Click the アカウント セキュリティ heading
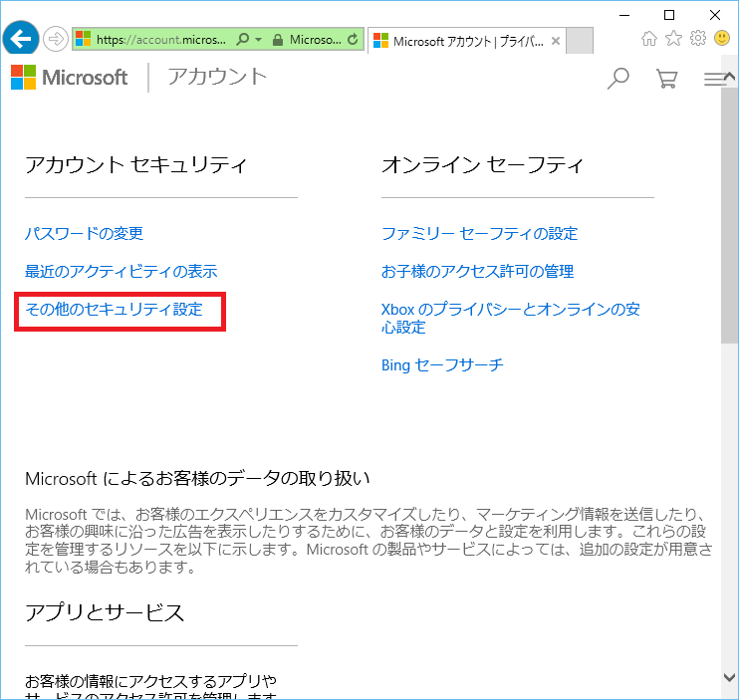Viewport: 739px width, 700px height. tap(136, 165)
